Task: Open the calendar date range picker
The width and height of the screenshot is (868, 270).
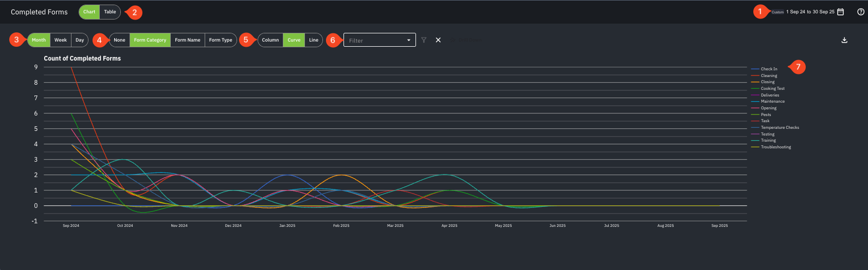Action: click(841, 12)
